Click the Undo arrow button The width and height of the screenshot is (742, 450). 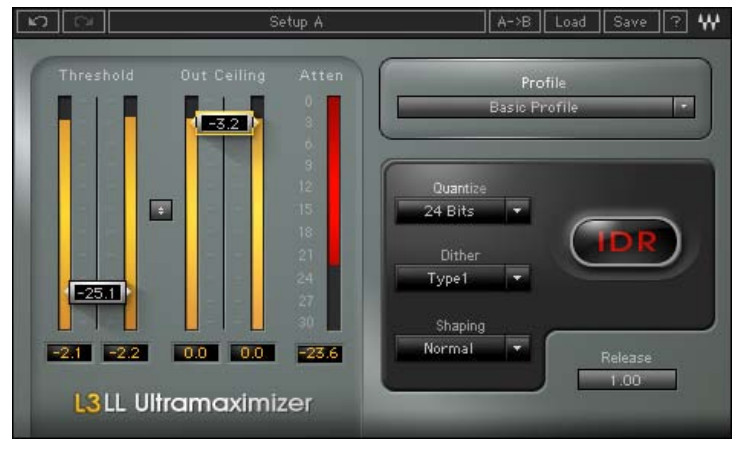(38, 22)
